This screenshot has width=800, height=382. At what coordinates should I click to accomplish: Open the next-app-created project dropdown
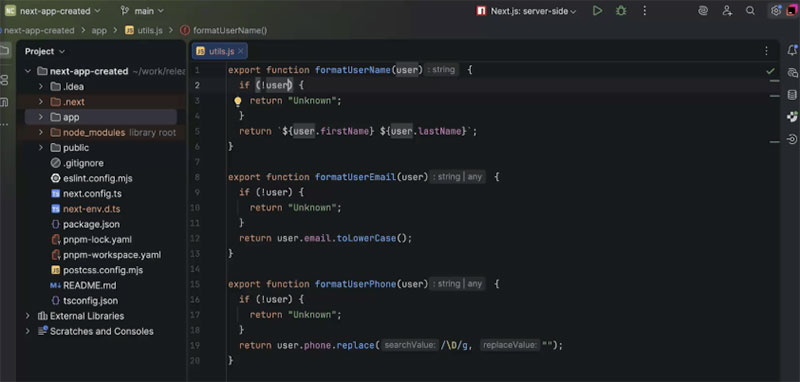(53, 11)
